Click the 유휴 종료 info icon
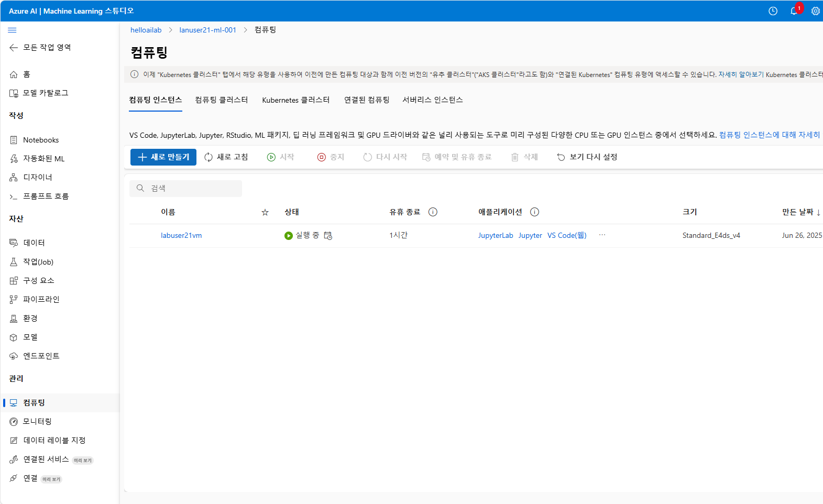823x504 pixels. pyautogui.click(x=433, y=212)
